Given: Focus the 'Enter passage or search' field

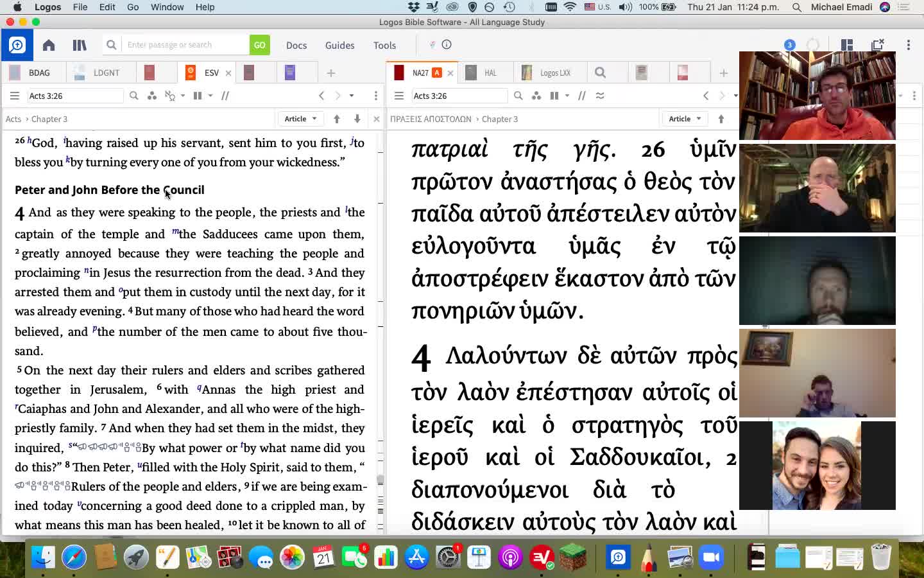Looking at the screenshot, I should [186, 45].
